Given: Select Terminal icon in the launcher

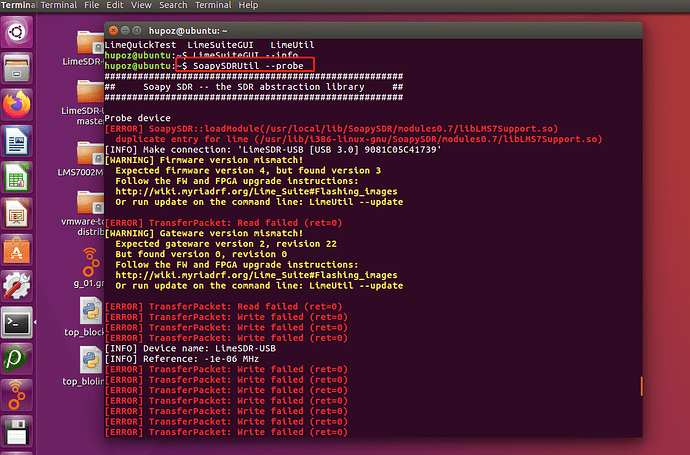Looking at the screenshot, I should [17, 323].
